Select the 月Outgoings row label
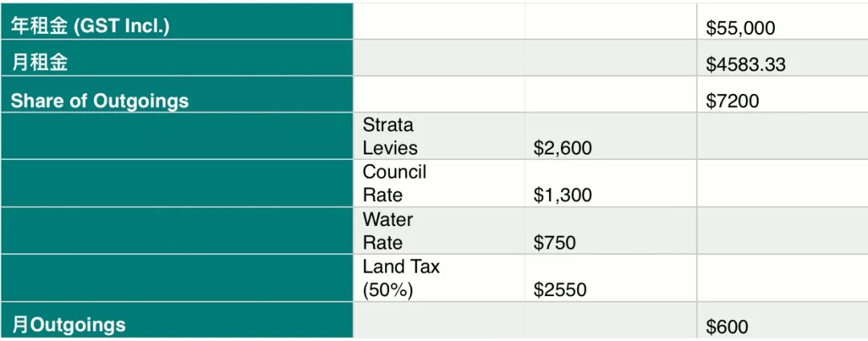 coord(177,320)
